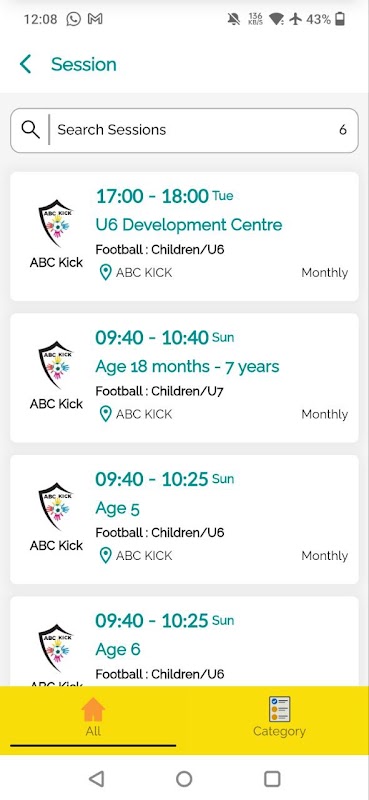Click location pin on Age 18 months card
This screenshot has height=800, width=369.
point(105,414)
